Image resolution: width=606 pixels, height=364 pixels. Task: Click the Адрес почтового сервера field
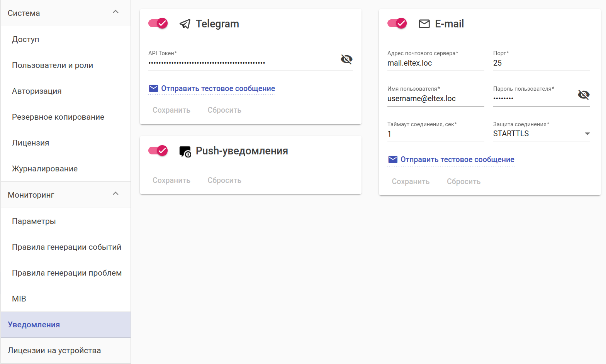(435, 63)
